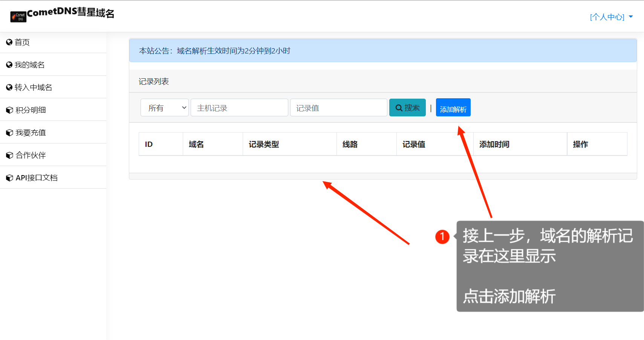
Task: Open the API接口文档 menu item
Action: (37, 178)
